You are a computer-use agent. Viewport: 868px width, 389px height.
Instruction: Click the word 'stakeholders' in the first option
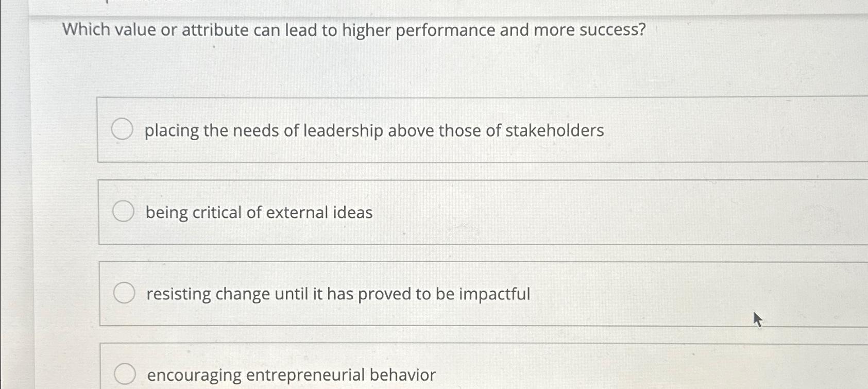[555, 131]
